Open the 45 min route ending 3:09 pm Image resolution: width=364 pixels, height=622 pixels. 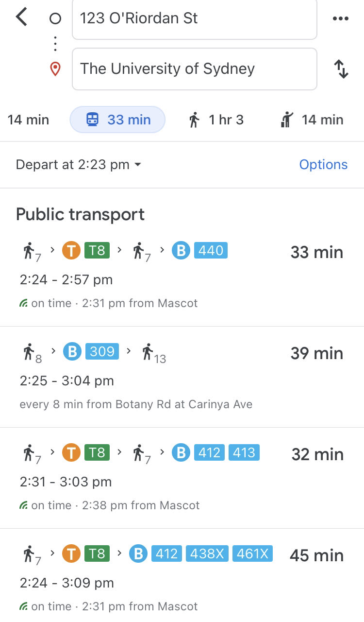pyautogui.click(x=182, y=576)
